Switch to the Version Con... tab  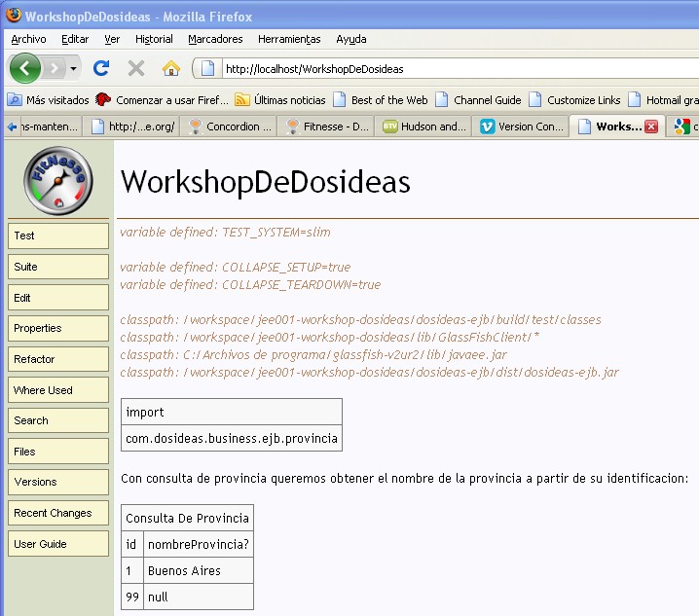(521, 127)
